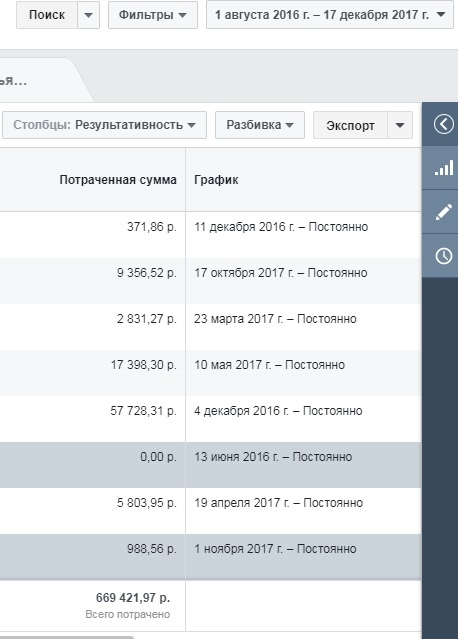Open the Фильтры dropdown
Viewport: 458px width, 639px height.
click(153, 15)
